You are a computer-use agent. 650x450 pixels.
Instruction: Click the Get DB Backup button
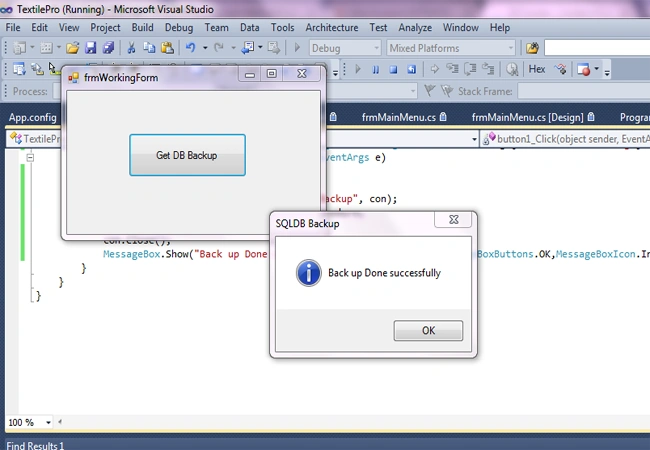point(187,155)
